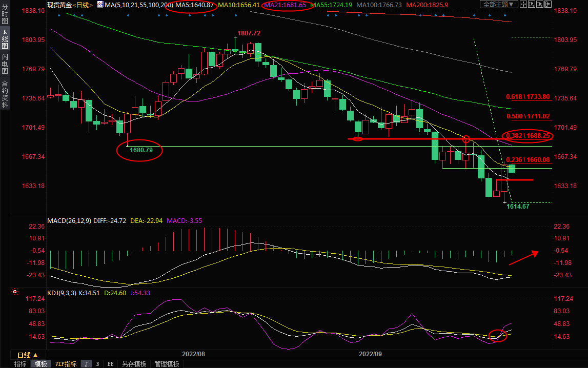Click the MA indicator chart icon
Screen dimensions: 588x368
coord(99,5)
